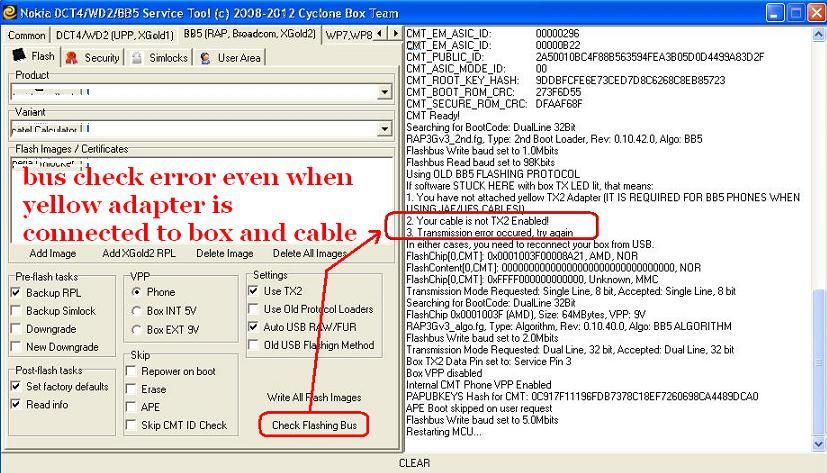Click log scrollbar down arrow

pyautogui.click(x=818, y=444)
